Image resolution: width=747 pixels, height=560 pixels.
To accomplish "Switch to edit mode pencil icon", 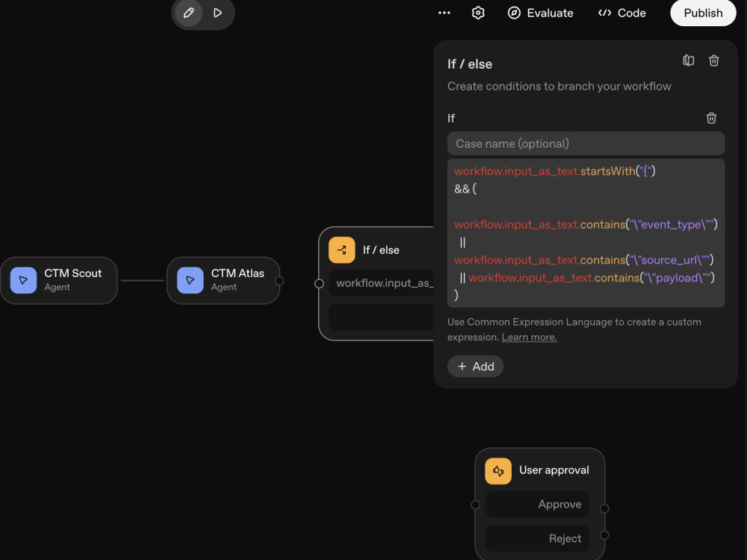I will tap(189, 13).
